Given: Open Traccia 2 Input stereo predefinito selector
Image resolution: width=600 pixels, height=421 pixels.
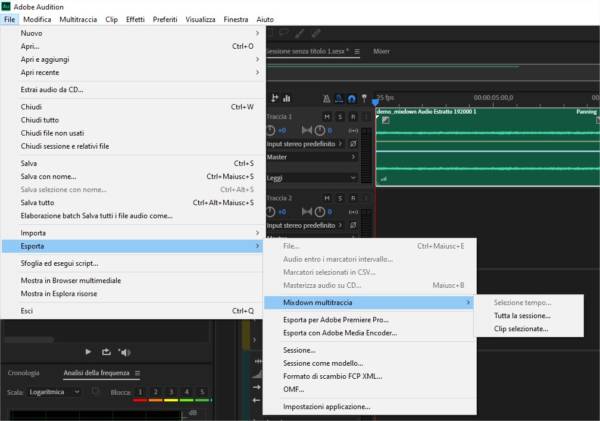Looking at the screenshot, I should (x=305, y=225).
